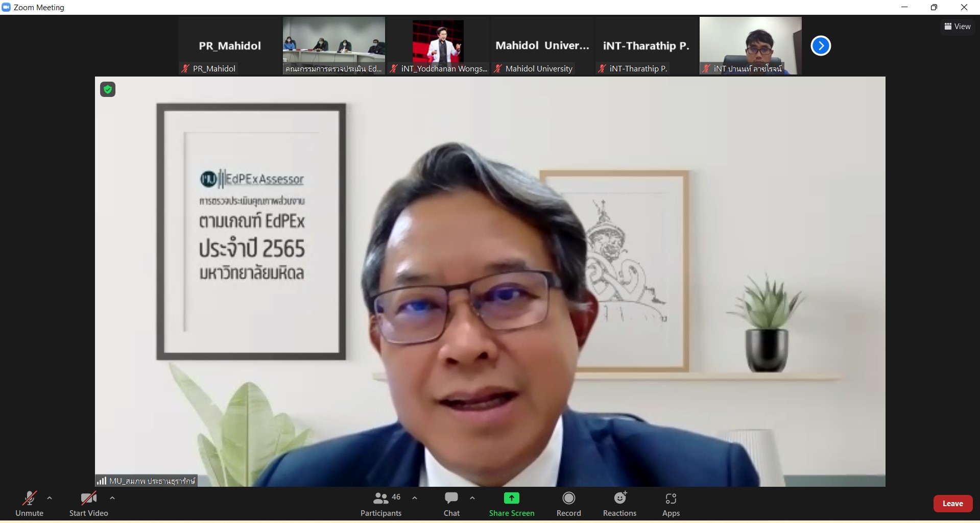Open the View layout menu
The width and height of the screenshot is (980, 523).
pyautogui.click(x=958, y=27)
